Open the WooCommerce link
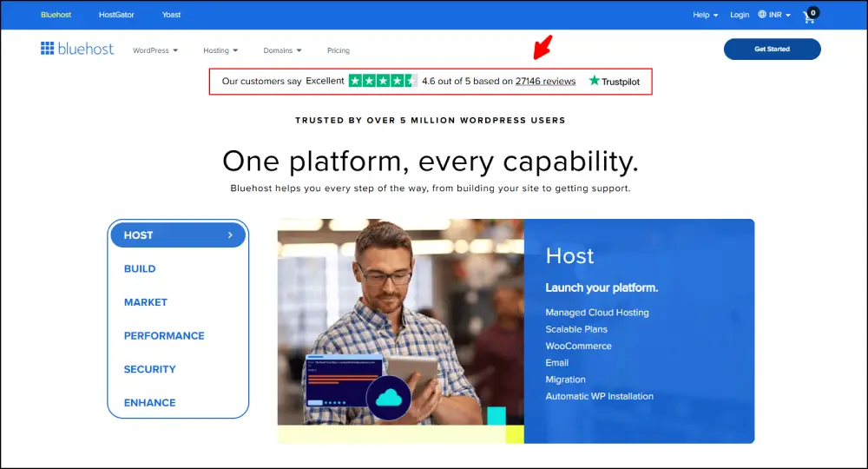The image size is (868, 469). click(x=578, y=346)
